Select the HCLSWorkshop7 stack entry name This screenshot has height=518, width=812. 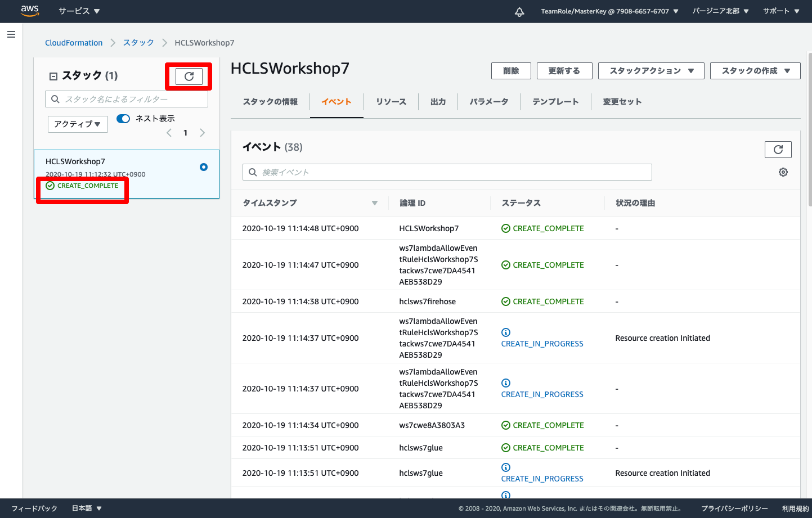point(75,161)
